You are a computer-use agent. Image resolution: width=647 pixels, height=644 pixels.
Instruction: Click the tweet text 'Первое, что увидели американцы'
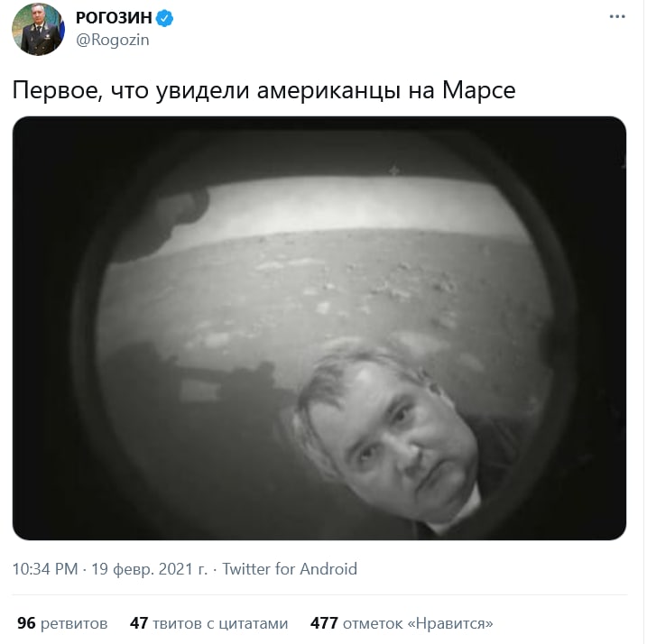click(x=207, y=90)
